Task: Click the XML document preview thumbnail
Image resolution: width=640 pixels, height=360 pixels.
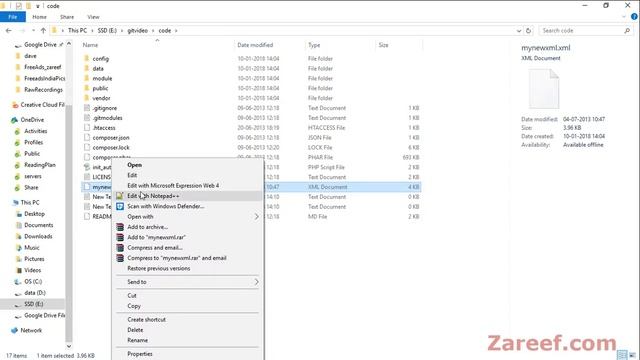Action: pyautogui.click(x=544, y=89)
